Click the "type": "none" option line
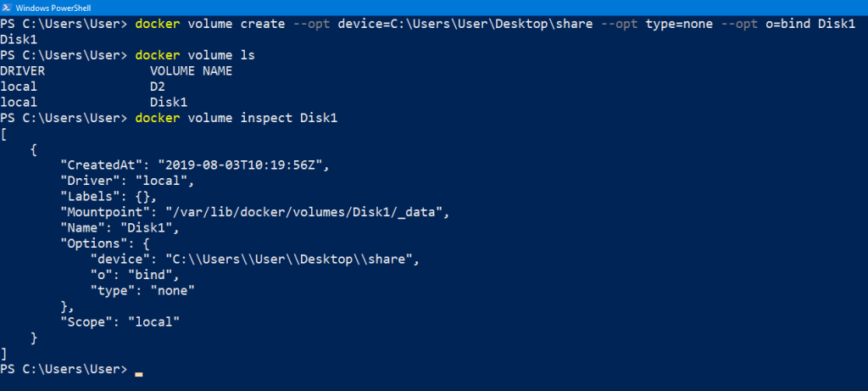This screenshot has width=868, height=391. point(142,290)
